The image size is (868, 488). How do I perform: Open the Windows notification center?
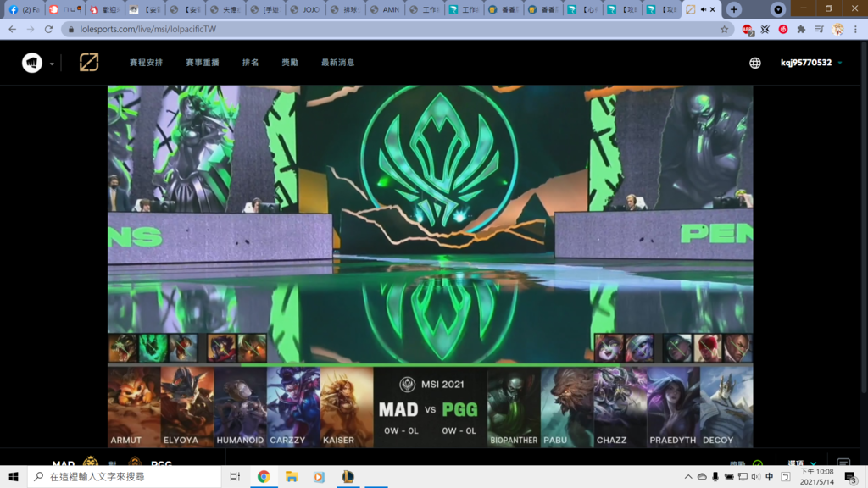851,476
